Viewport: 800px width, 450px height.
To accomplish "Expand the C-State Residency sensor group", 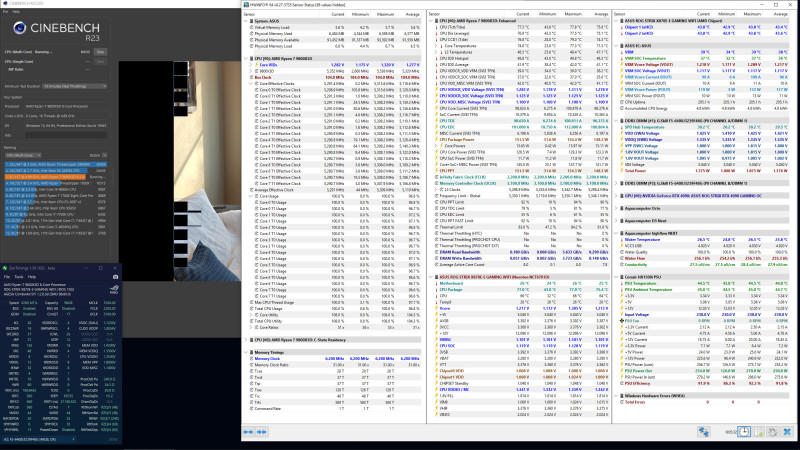I will [246, 340].
